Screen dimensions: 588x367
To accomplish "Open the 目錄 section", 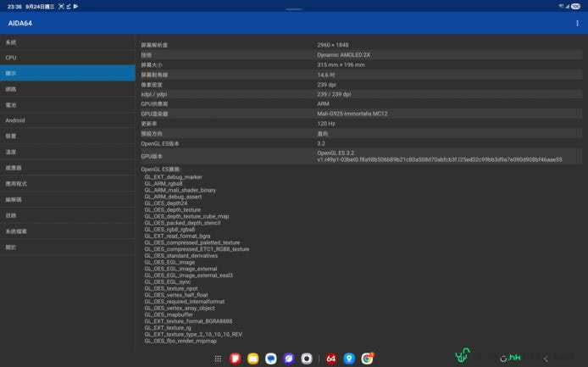I will pos(68,215).
